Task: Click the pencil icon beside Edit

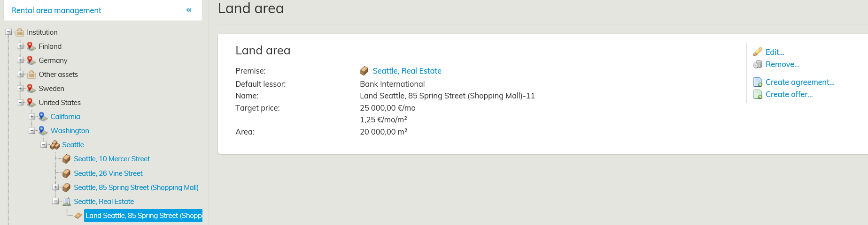Action: tap(757, 52)
